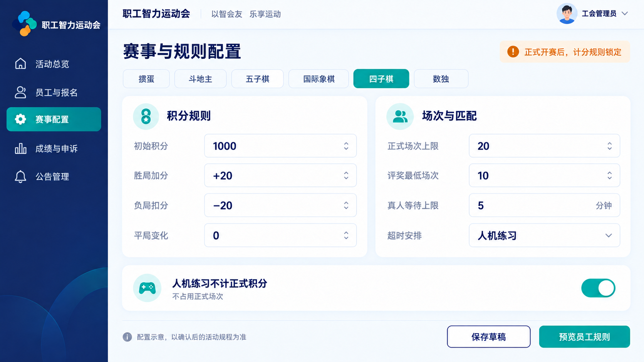Image resolution: width=644 pixels, height=362 pixels.
Task: Click the 职工智力运动会 header title
Action: point(156,14)
